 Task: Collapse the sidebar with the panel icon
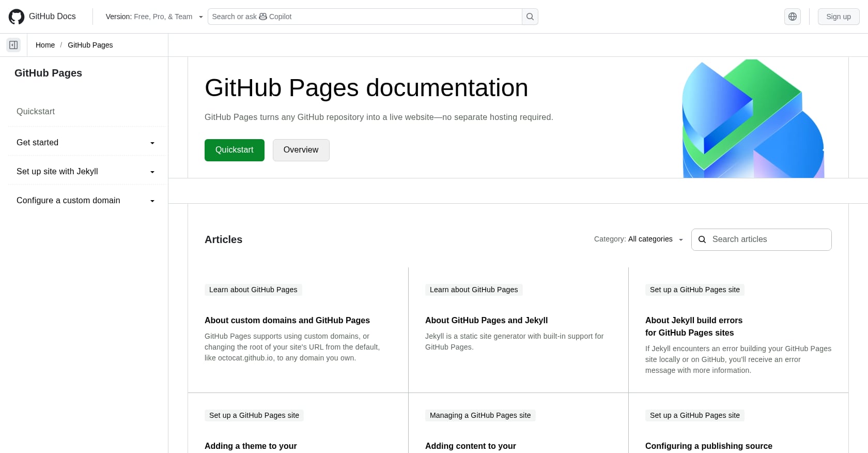(x=13, y=45)
